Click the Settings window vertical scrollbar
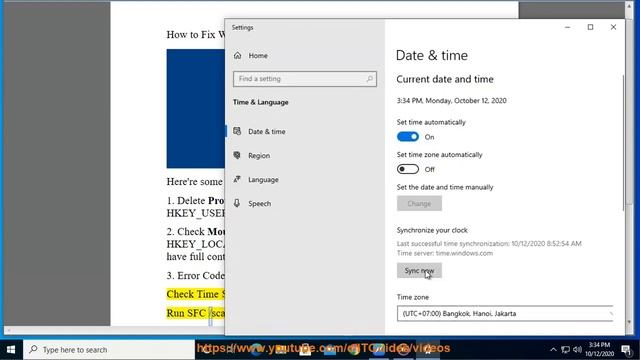This screenshot has width=640, height=360. pyautogui.click(x=623, y=143)
